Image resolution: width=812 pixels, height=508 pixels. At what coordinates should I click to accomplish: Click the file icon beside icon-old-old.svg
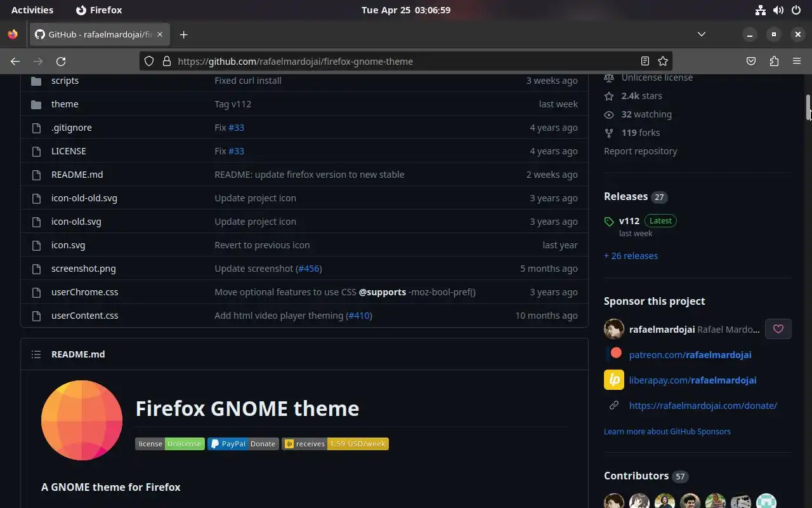(x=36, y=198)
